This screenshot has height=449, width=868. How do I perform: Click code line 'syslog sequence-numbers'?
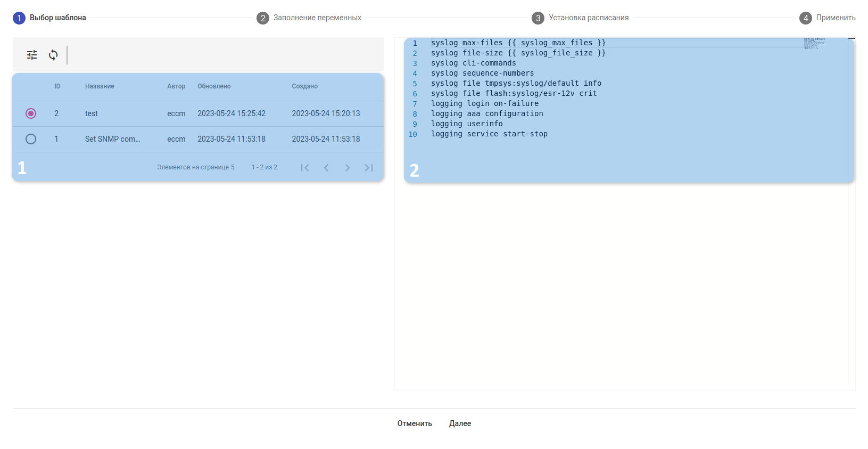(483, 73)
